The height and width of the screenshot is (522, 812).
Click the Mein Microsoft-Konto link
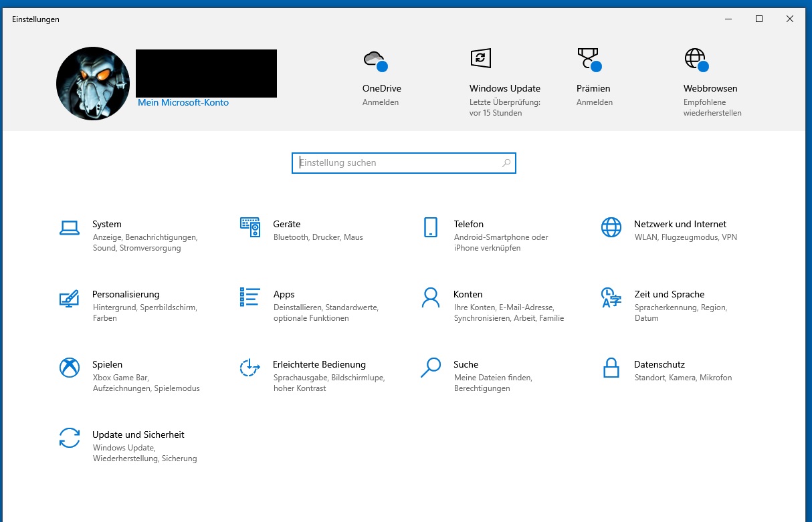(183, 103)
